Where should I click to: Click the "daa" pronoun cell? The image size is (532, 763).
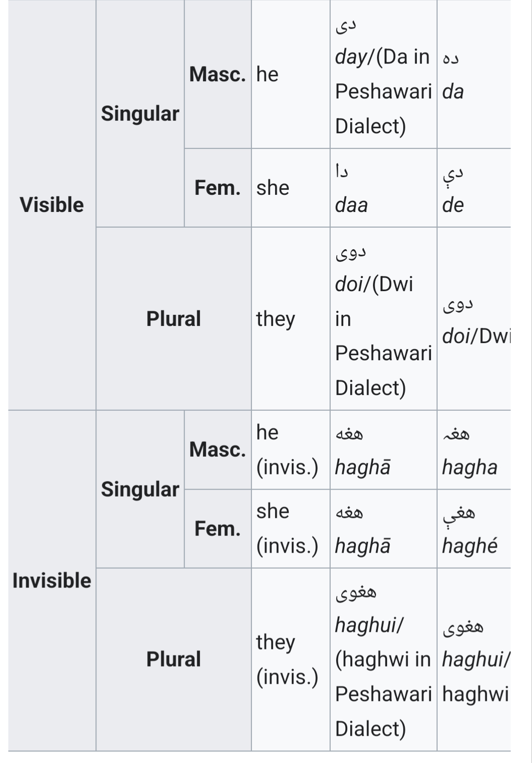coord(383,188)
